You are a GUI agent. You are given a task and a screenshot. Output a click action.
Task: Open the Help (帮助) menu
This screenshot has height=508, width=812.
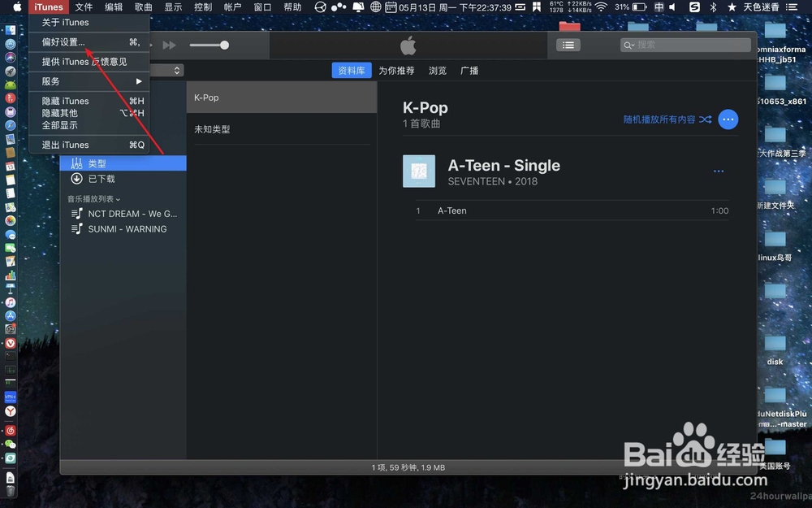pos(292,7)
